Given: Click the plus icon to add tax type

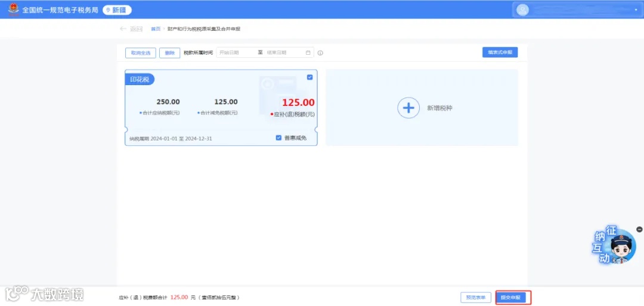Looking at the screenshot, I should (x=408, y=108).
